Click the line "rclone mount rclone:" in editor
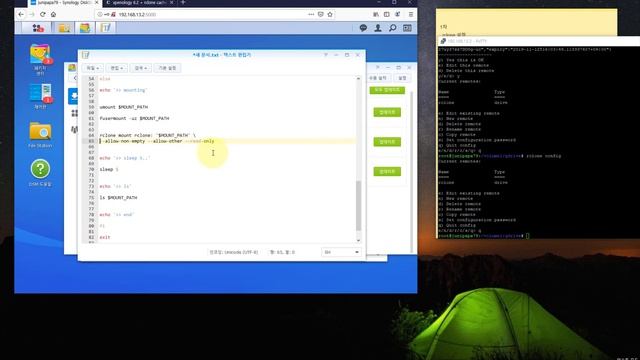The image size is (640, 360). coord(147,135)
